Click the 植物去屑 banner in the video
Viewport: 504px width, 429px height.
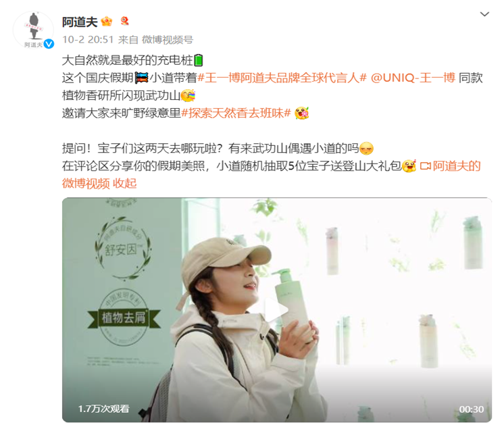124,318
